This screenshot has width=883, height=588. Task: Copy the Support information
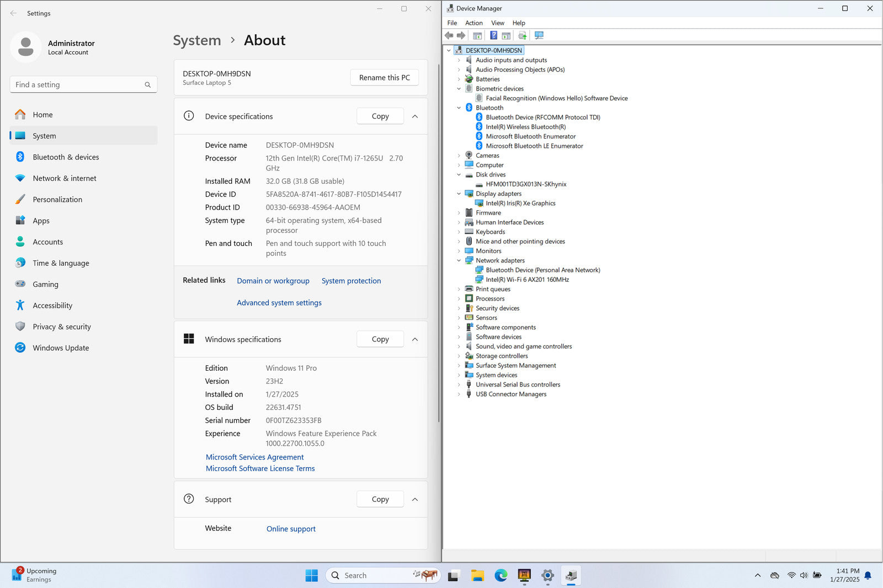(x=380, y=499)
